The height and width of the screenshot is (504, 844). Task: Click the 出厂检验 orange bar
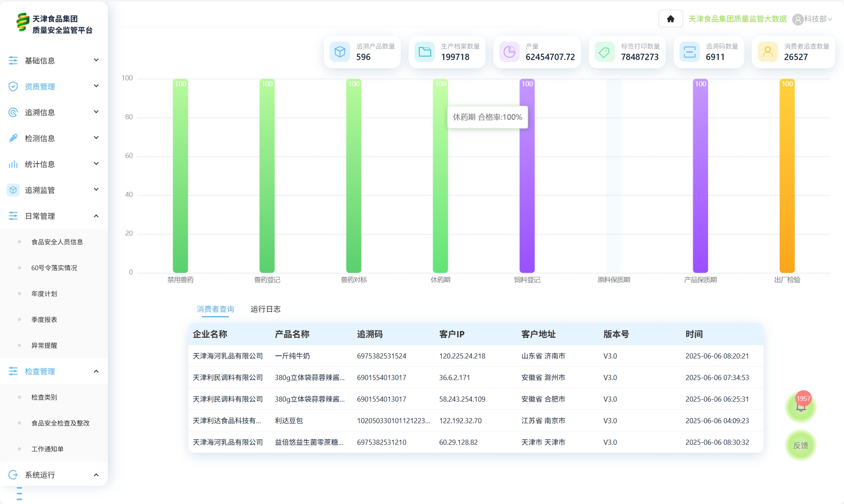pos(787,176)
